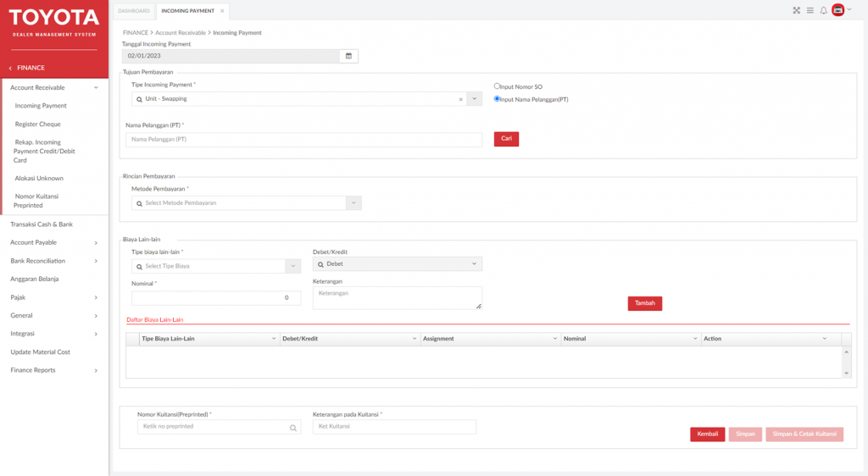Viewport: 868px width, 476px height.
Task: Click the Kembali button
Action: 708,434
